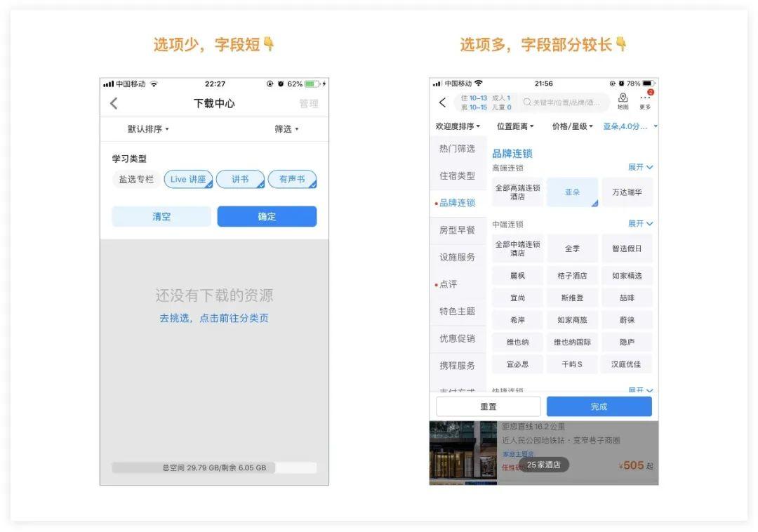758x532 pixels.
Task: Click the 重置 reset button
Action: [x=488, y=406]
